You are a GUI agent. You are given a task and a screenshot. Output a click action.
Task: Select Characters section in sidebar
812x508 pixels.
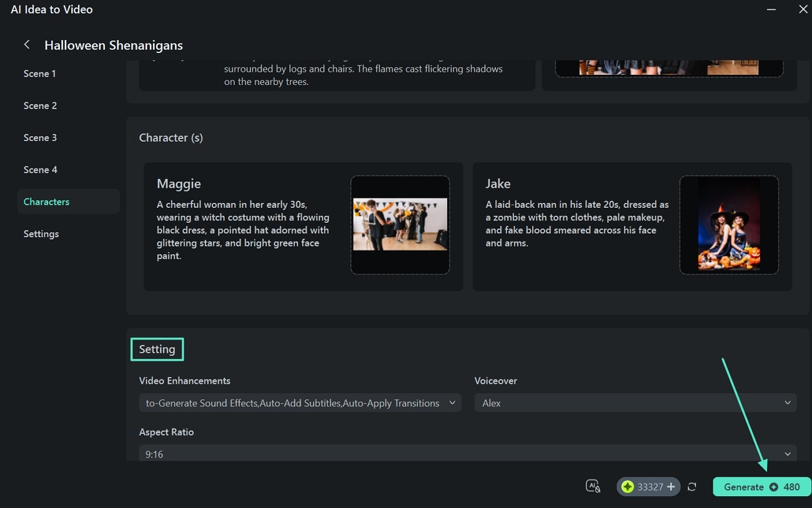point(68,202)
